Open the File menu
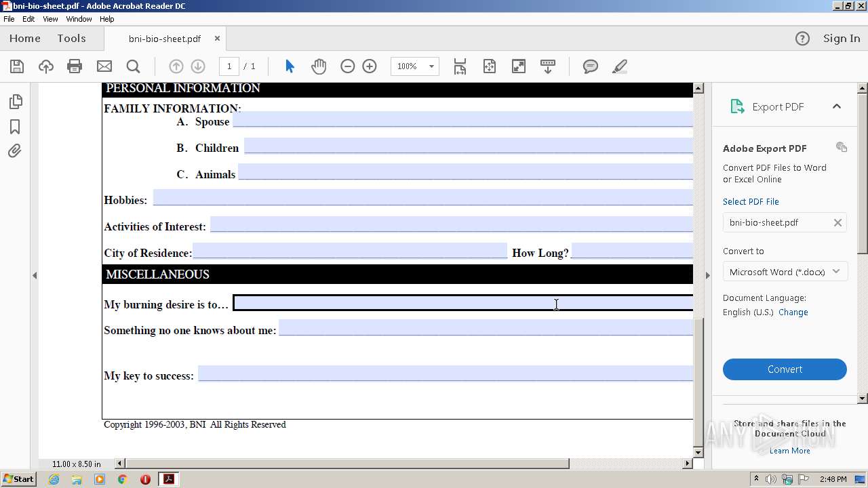Viewport: 868px width, 488px height. click(9, 19)
